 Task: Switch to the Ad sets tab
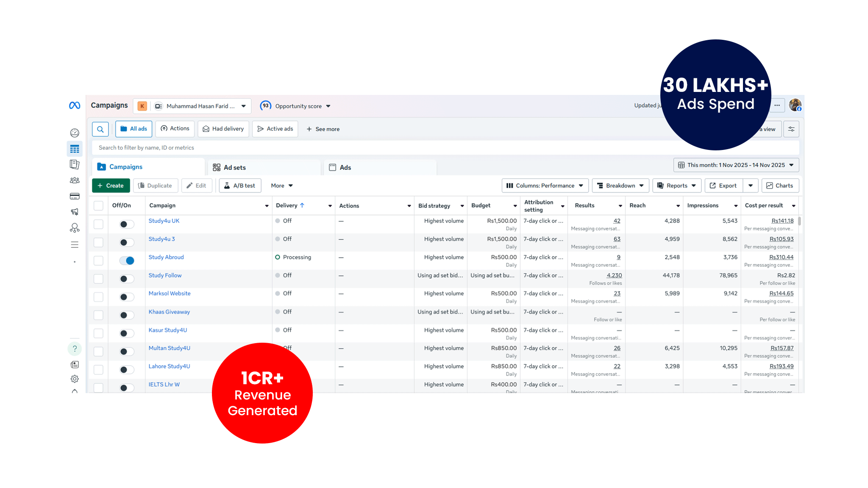pyautogui.click(x=234, y=168)
